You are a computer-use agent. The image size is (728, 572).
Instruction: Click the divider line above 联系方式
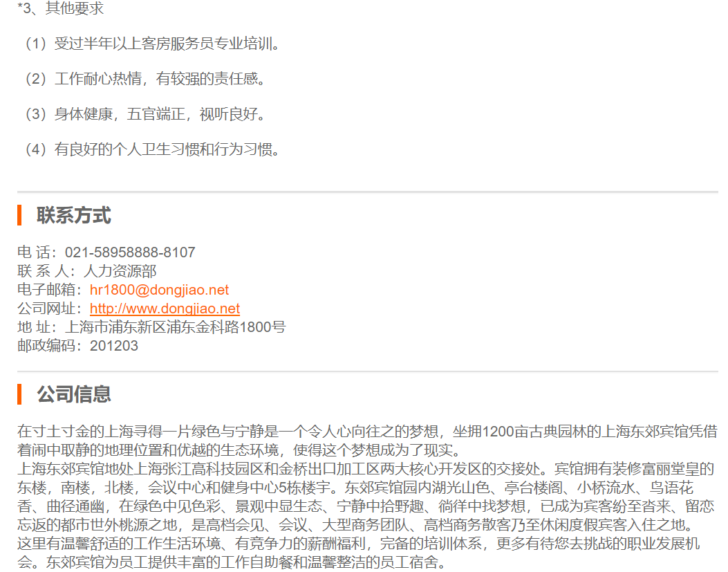367,192
